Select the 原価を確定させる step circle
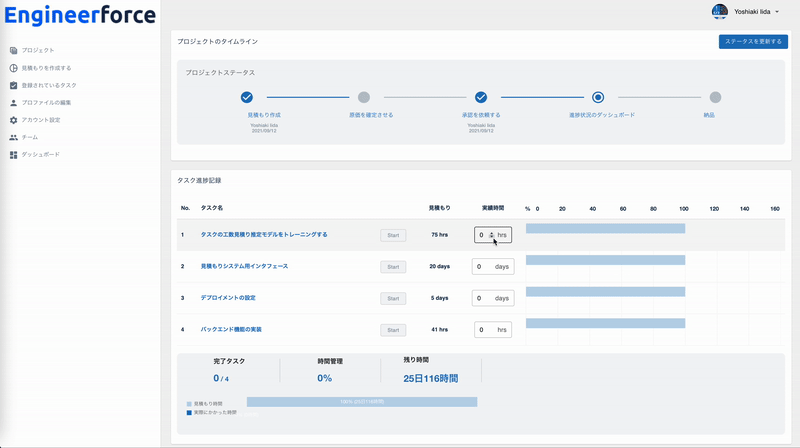The image size is (800, 448). pyautogui.click(x=364, y=97)
